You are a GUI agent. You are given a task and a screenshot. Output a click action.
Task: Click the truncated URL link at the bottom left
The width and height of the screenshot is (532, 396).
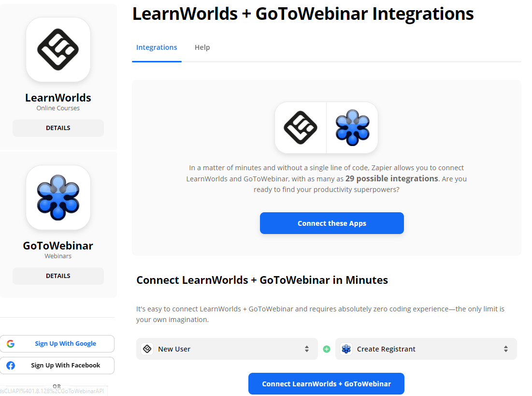click(x=53, y=391)
